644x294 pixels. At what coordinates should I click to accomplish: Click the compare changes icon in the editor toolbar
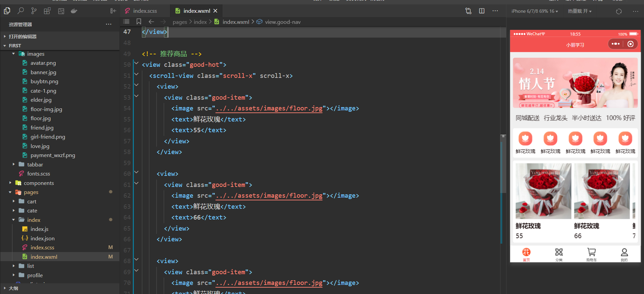(468, 11)
